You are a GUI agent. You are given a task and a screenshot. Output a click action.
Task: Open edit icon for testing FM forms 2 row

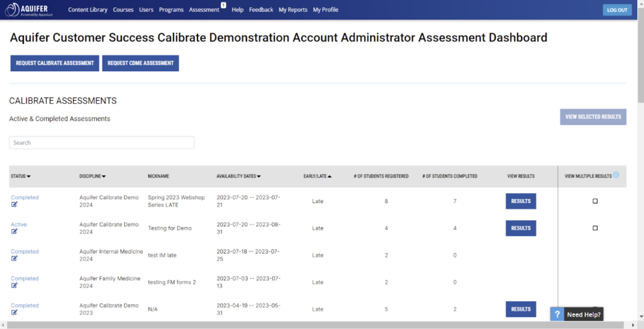click(x=14, y=286)
